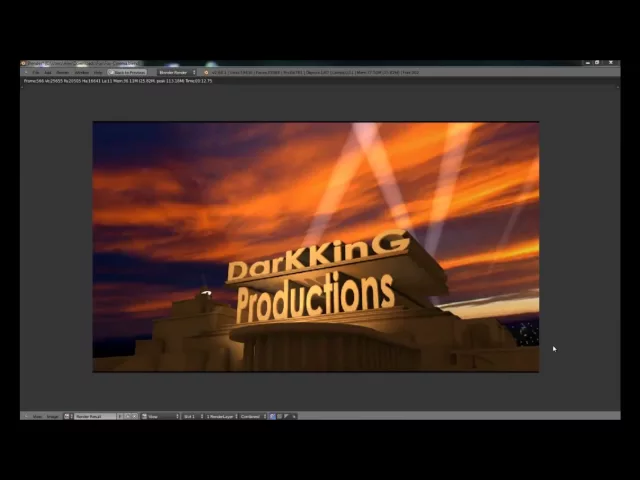Click the render statistics line starting with Frame

(x=118, y=81)
